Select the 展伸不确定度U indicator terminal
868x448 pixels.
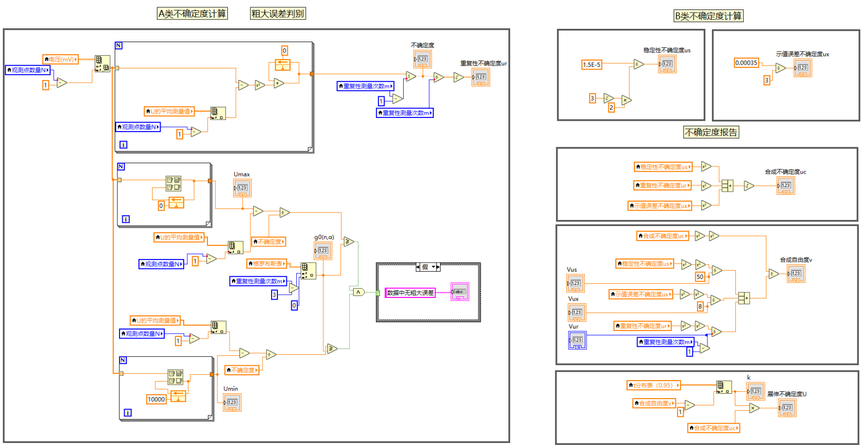(787, 408)
